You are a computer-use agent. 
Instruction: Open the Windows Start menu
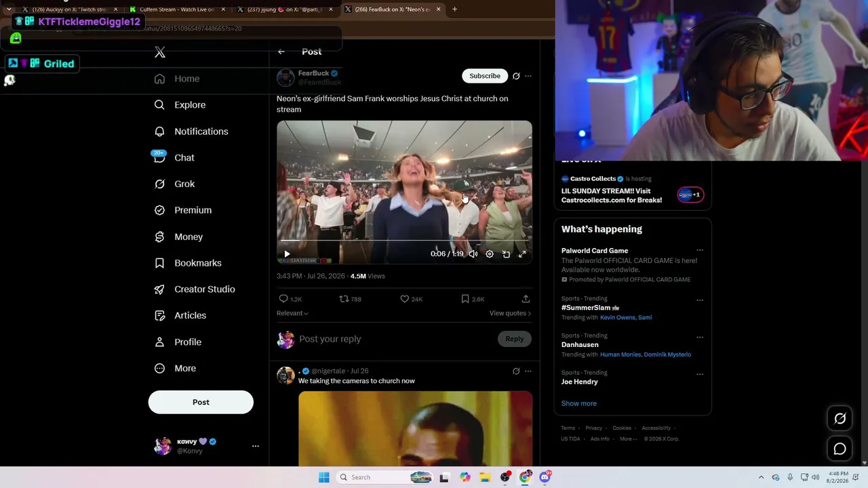pyautogui.click(x=324, y=477)
